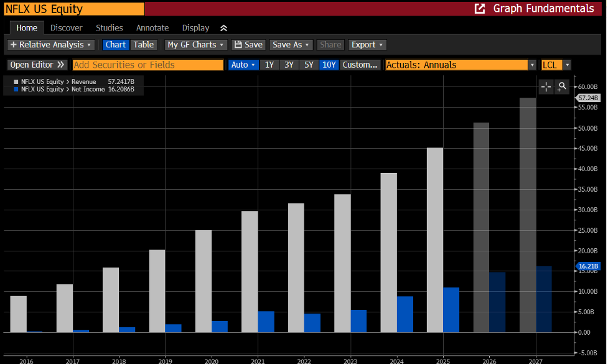This screenshot has width=608, height=364.
Task: Click the Save button with disk icon
Action: coord(249,45)
